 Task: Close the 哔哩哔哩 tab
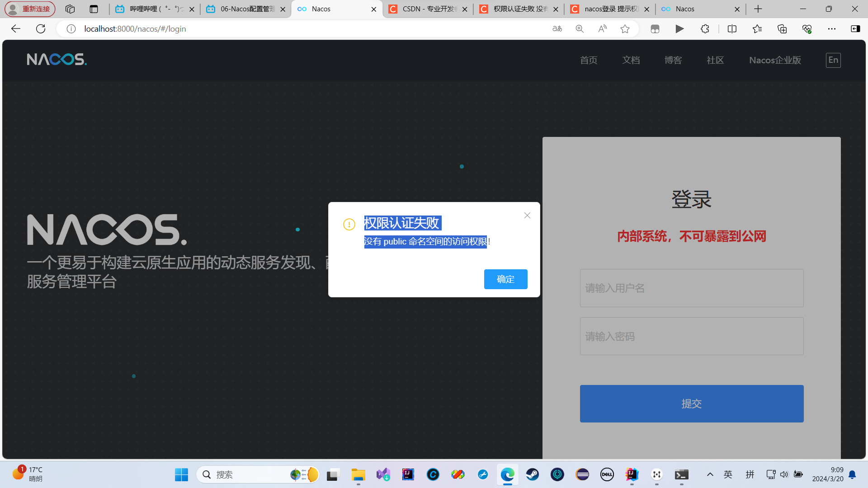[192, 9]
